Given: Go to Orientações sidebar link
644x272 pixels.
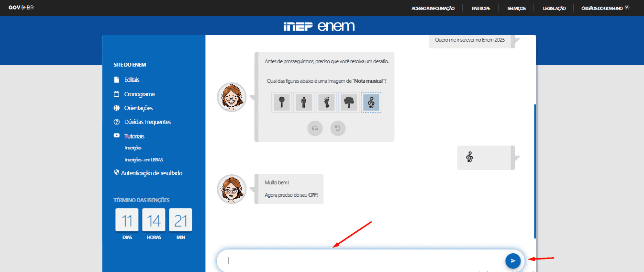Looking at the screenshot, I should 138,108.
